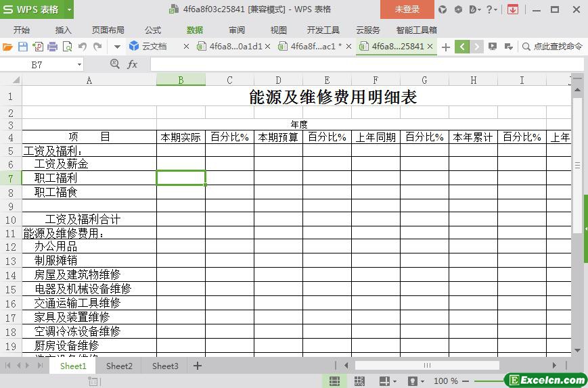
Task: Switch to normal view in status bar
Action: tap(334, 381)
